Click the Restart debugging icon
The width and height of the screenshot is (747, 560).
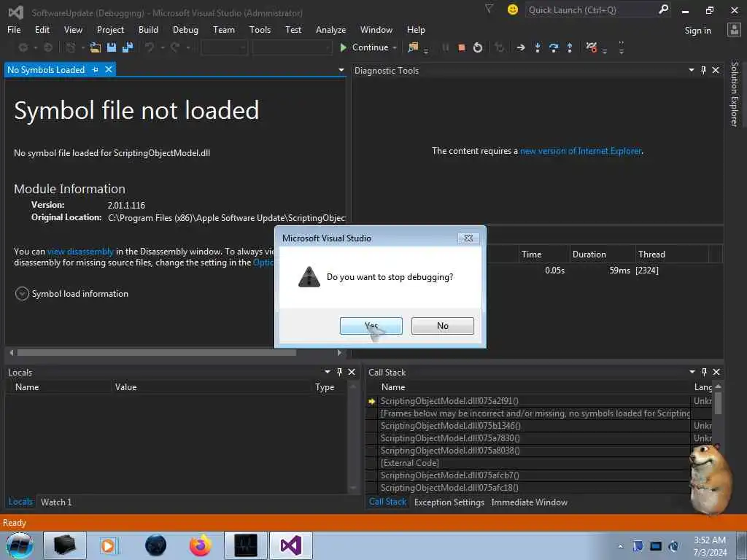[x=477, y=47]
